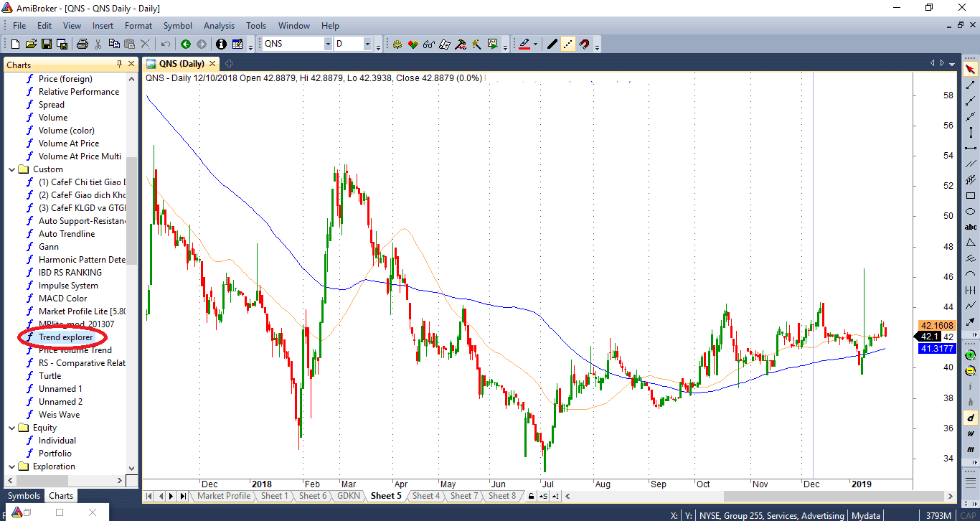Switch to the Symbols pane tab
The width and height of the screenshot is (980, 521).
[x=24, y=496]
